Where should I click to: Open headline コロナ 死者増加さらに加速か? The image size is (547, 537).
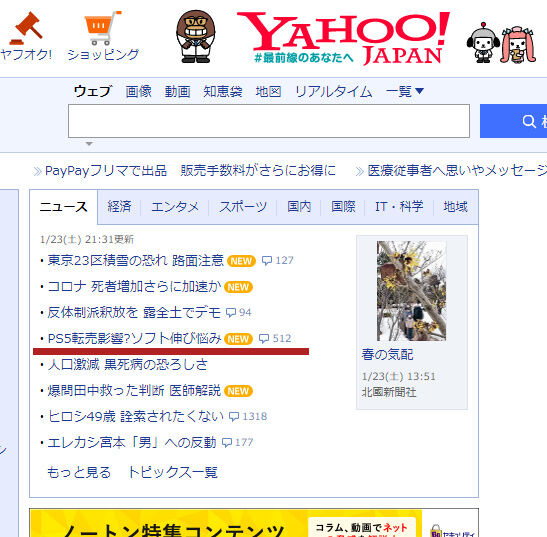[x=134, y=287]
